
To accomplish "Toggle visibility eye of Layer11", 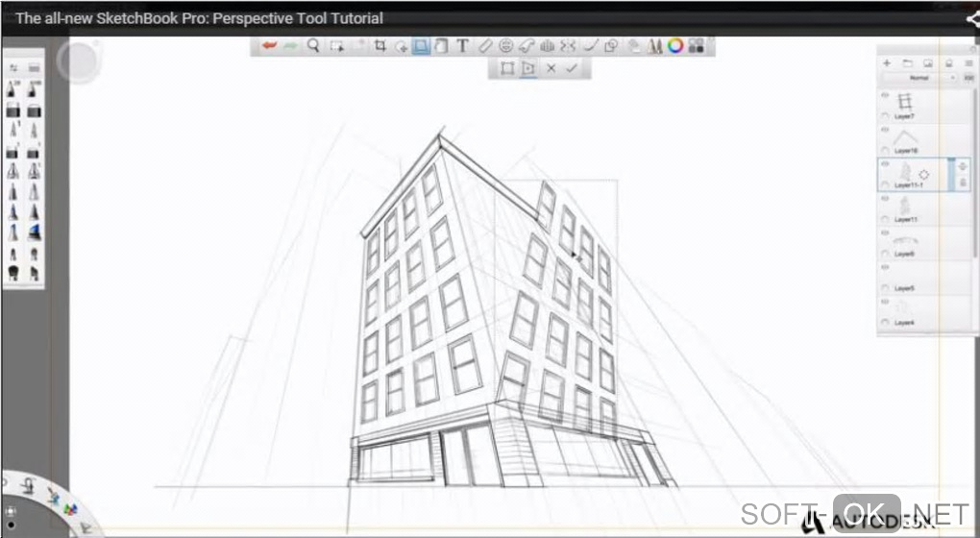I will tap(885, 198).
